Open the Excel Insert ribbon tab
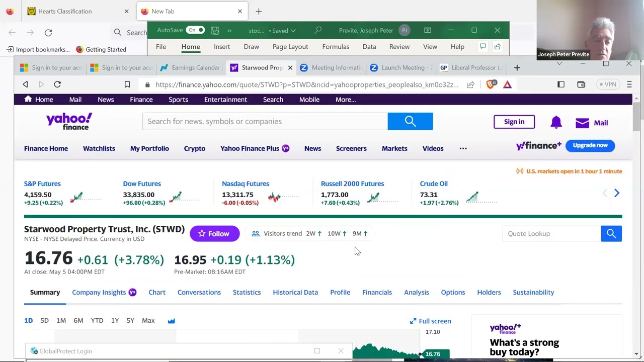 click(222, 47)
